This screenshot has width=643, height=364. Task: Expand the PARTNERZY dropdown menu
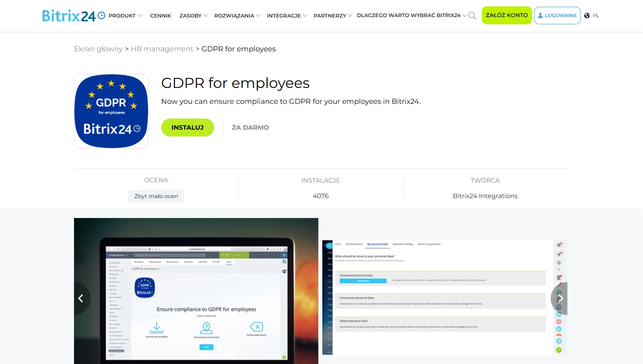coord(333,16)
